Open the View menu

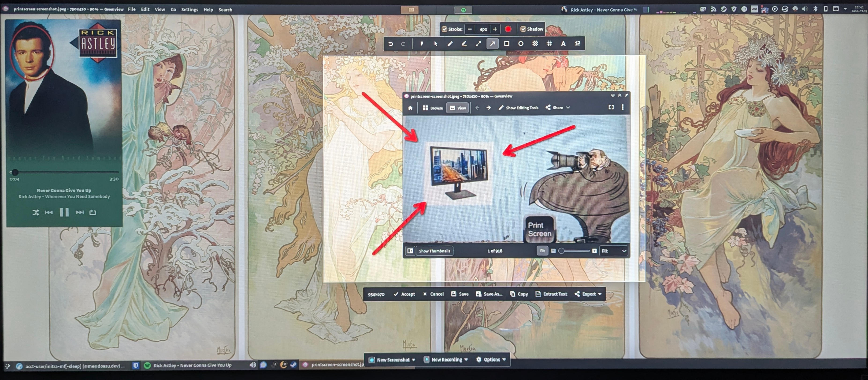(x=160, y=9)
